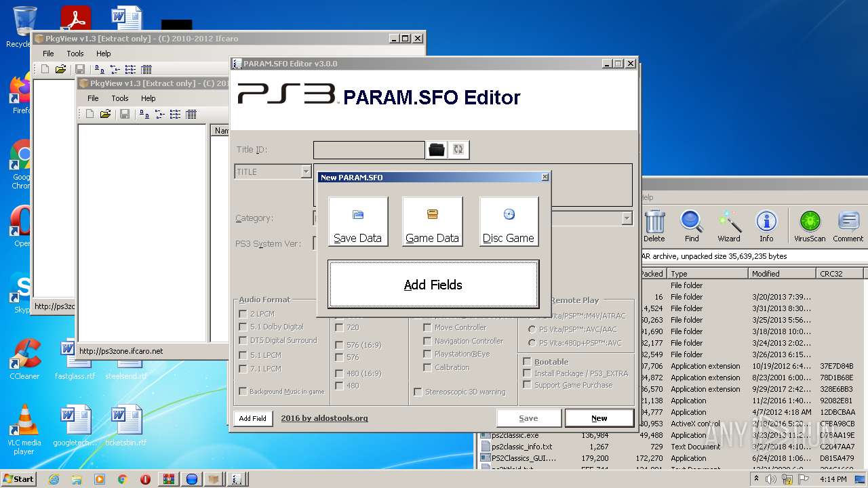Open File menu in front PkgView window
Viewport: 868px width, 488px height.
click(x=93, y=98)
